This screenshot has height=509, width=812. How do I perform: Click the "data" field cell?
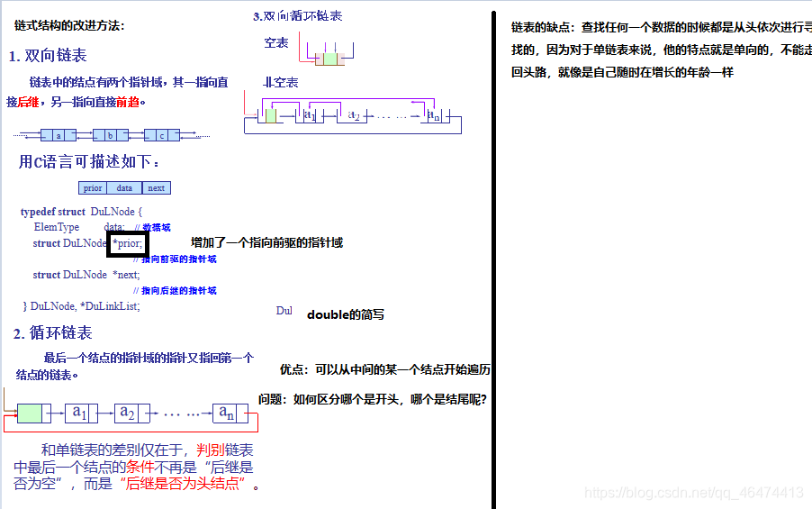point(124,188)
